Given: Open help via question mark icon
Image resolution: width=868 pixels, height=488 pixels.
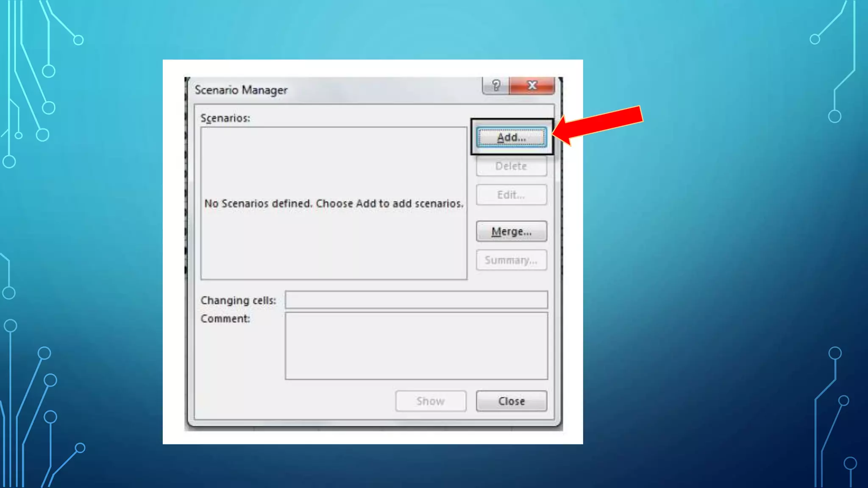Looking at the screenshot, I should click(496, 86).
